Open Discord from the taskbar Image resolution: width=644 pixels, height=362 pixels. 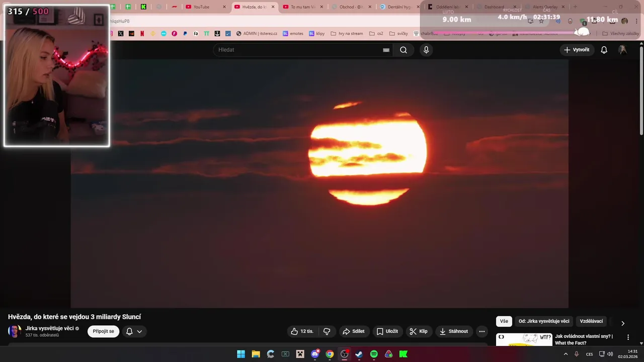(315, 354)
